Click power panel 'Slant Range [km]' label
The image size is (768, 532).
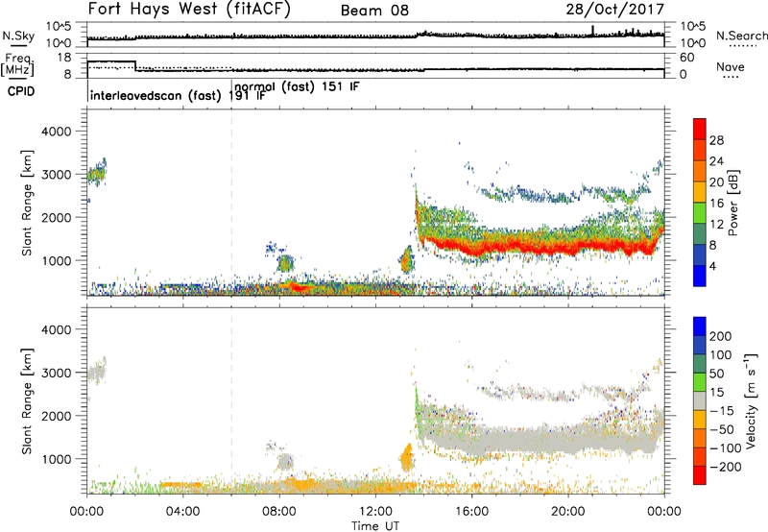(x=27, y=203)
